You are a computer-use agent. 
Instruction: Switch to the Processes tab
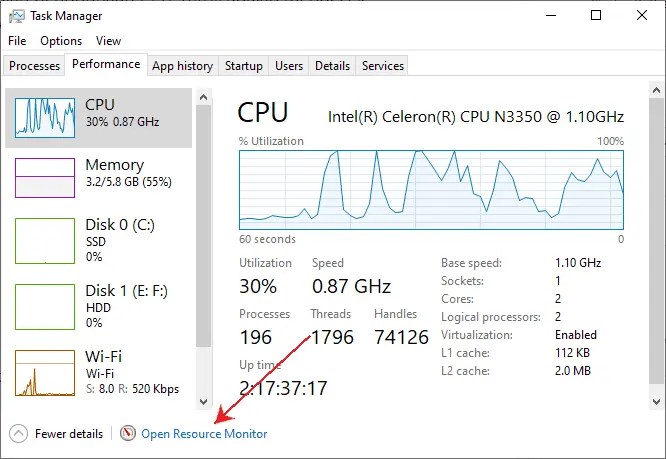pyautogui.click(x=34, y=66)
